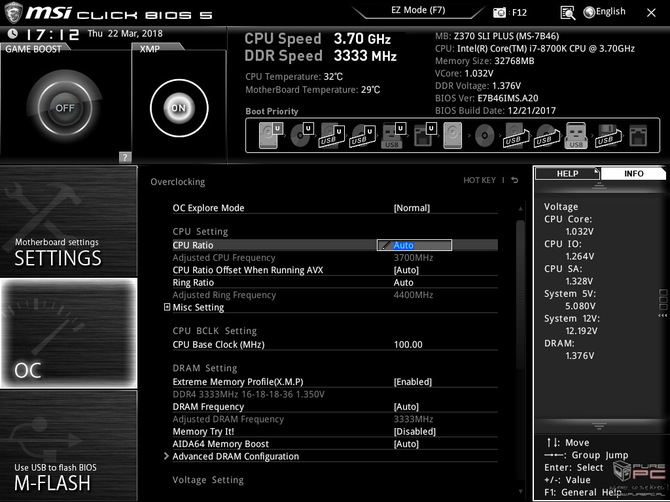
Task: Click the pencil edit icon in CPU Ratio field
Action: pos(386,245)
